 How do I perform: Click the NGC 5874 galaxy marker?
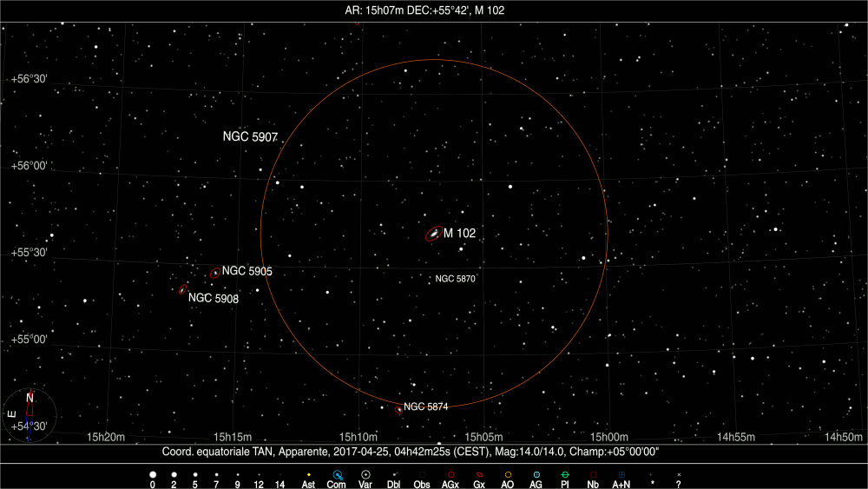(x=398, y=408)
